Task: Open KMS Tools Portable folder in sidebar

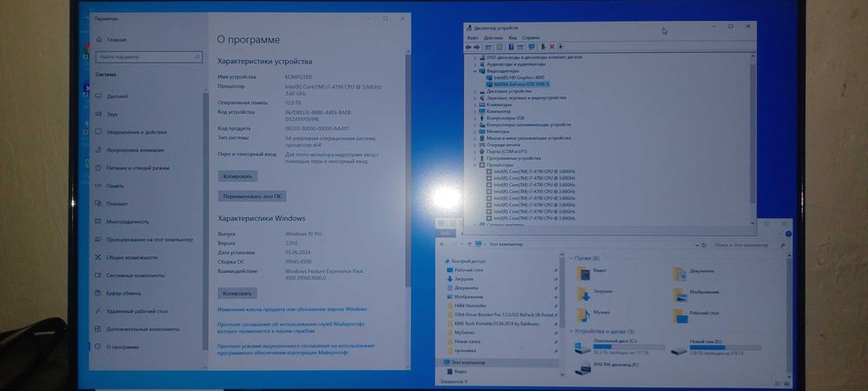Action: [x=497, y=323]
